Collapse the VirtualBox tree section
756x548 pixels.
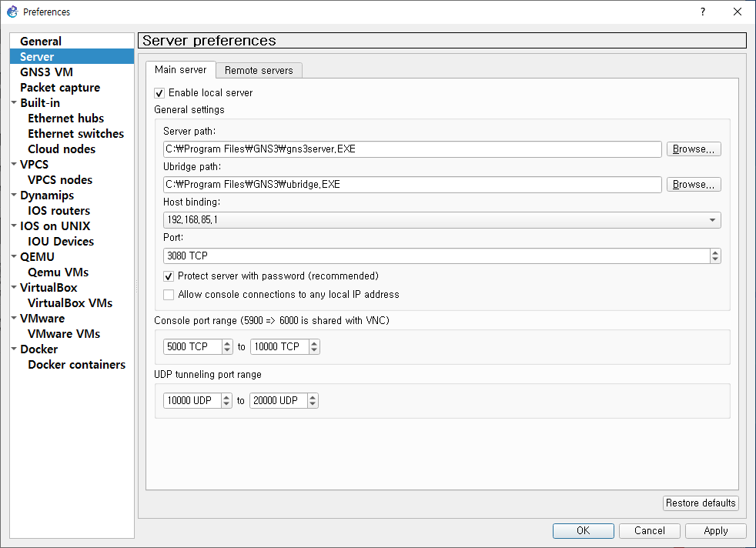(14, 288)
